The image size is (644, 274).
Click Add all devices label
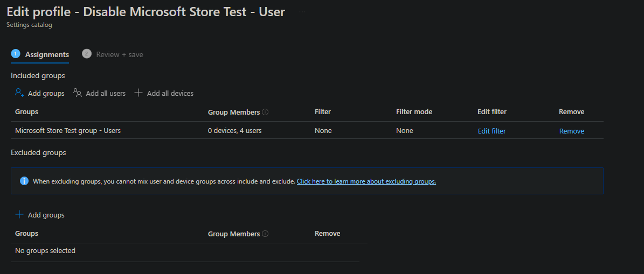170,94
